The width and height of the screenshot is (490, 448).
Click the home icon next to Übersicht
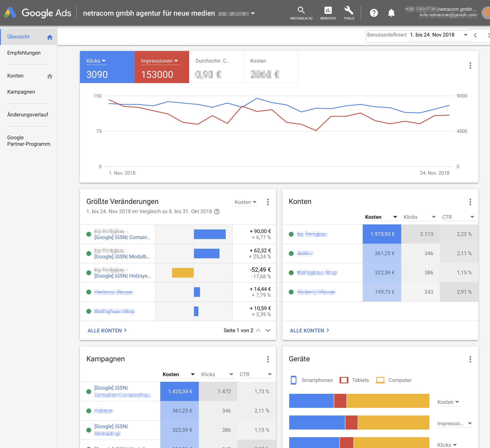pyautogui.click(x=50, y=37)
